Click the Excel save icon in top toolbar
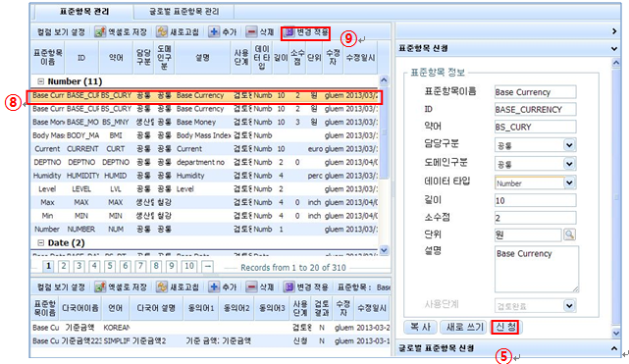The width and height of the screenshot is (629, 364). pyautogui.click(x=100, y=32)
